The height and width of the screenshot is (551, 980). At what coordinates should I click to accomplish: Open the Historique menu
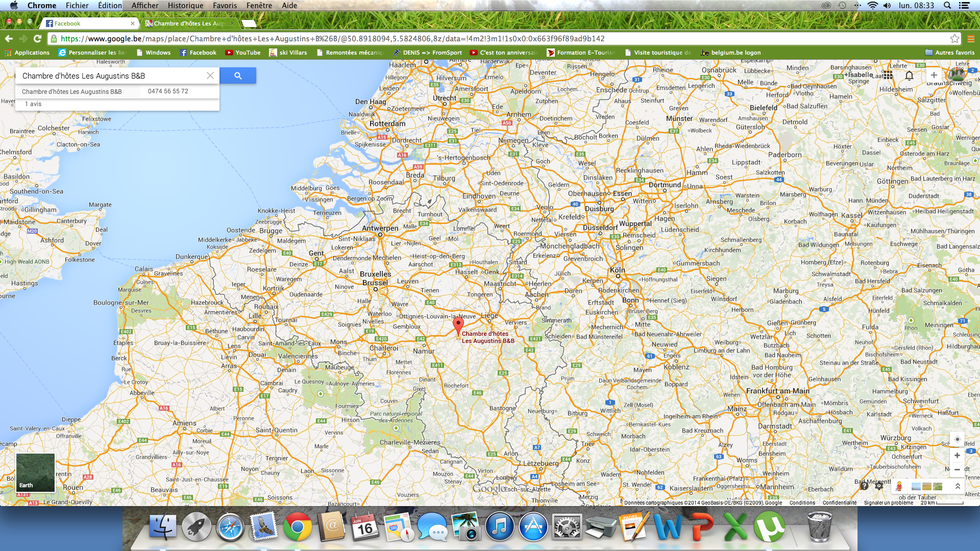[185, 6]
